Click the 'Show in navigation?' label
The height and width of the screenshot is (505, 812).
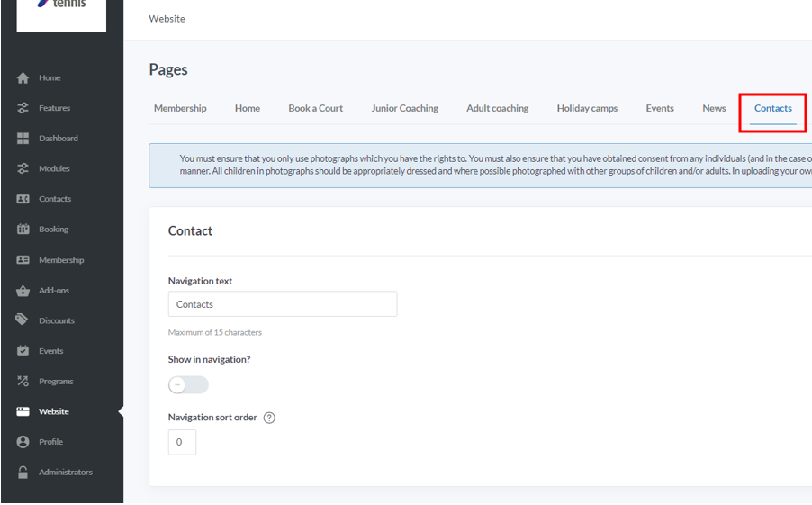tap(209, 359)
